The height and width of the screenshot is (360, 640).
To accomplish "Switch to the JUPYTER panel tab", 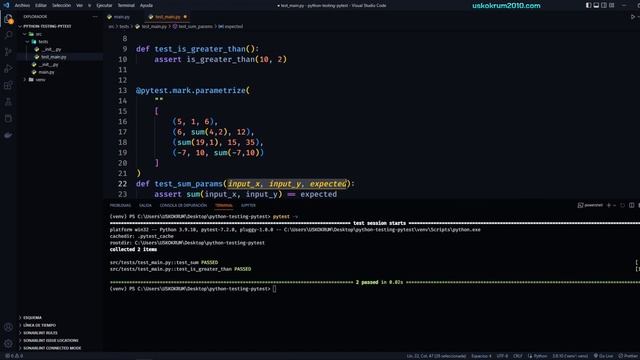I will point(248,205).
